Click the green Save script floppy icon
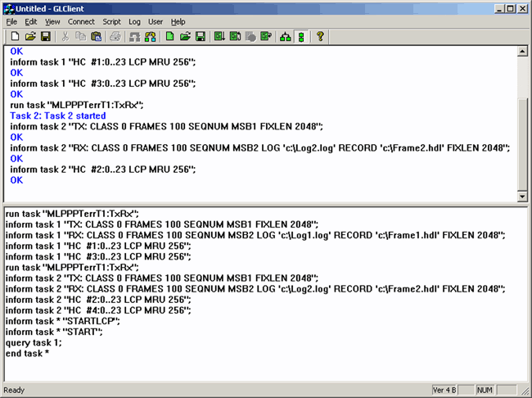Image resolution: width=532 pixels, height=398 pixels. pos(201,36)
